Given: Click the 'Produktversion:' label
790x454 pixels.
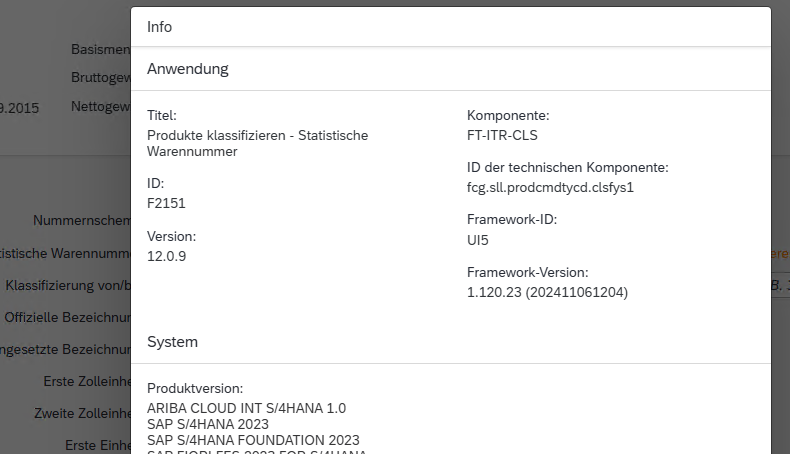Looking at the screenshot, I should pos(195,388).
